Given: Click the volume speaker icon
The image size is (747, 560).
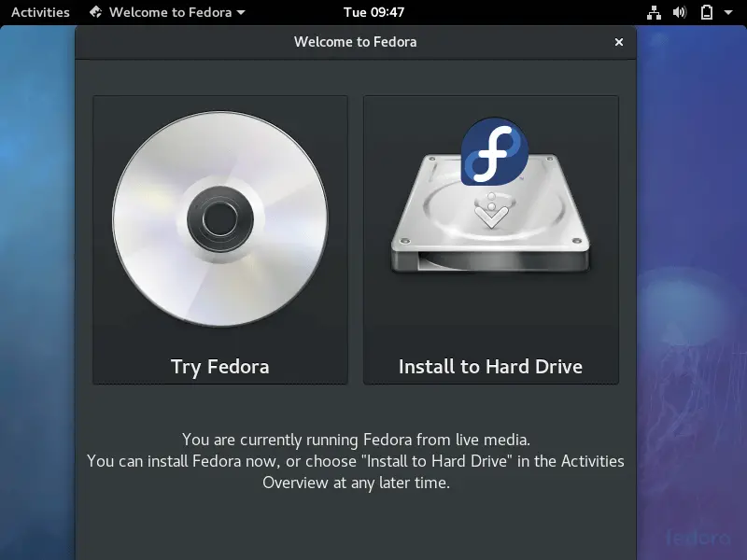Looking at the screenshot, I should (680, 12).
